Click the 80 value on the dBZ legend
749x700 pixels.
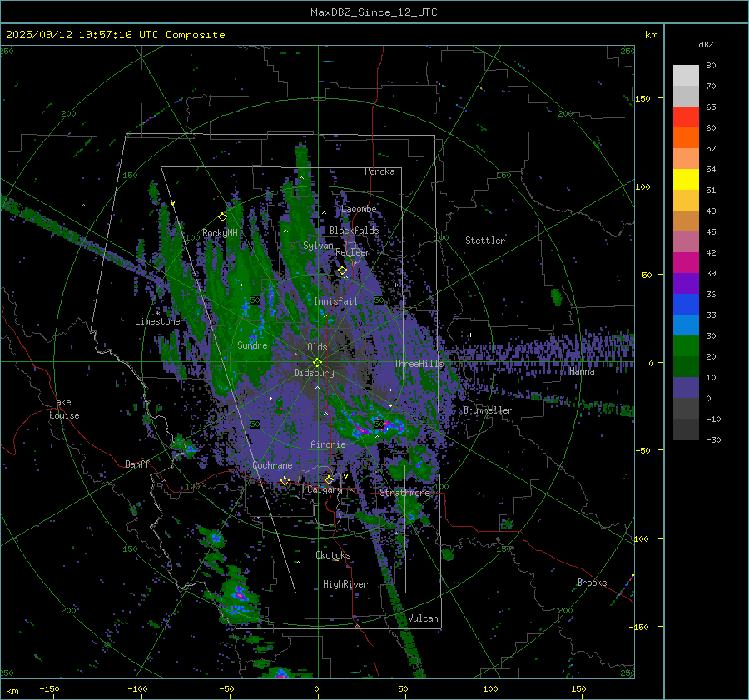(711, 66)
